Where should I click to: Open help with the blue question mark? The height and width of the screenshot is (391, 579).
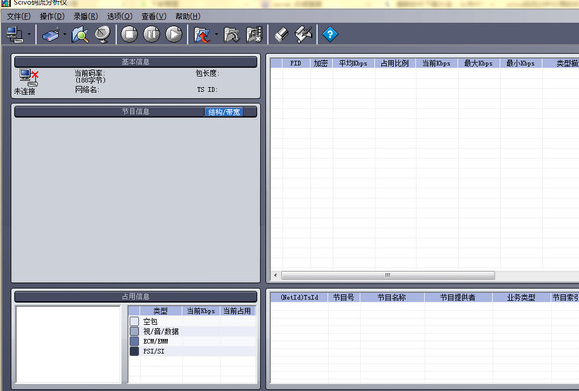coord(330,35)
